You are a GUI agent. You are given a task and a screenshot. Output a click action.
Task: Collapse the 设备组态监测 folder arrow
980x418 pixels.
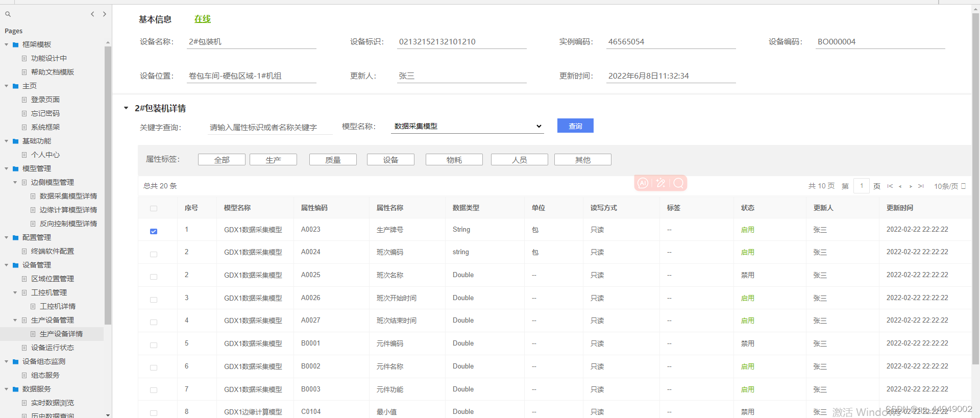tap(7, 361)
